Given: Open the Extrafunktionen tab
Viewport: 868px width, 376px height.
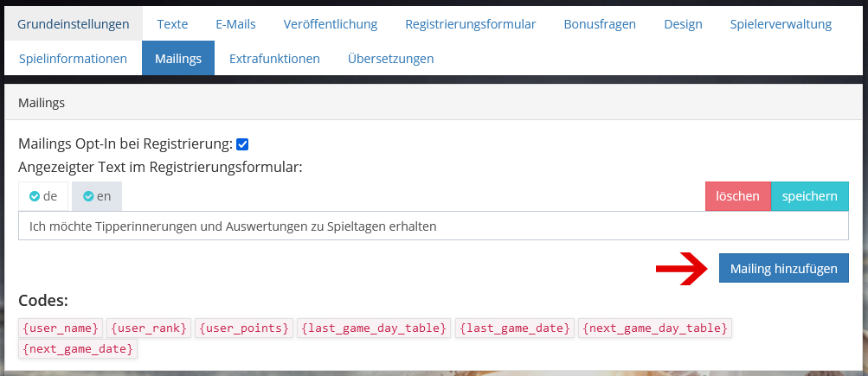Looking at the screenshot, I should pyautogui.click(x=274, y=58).
